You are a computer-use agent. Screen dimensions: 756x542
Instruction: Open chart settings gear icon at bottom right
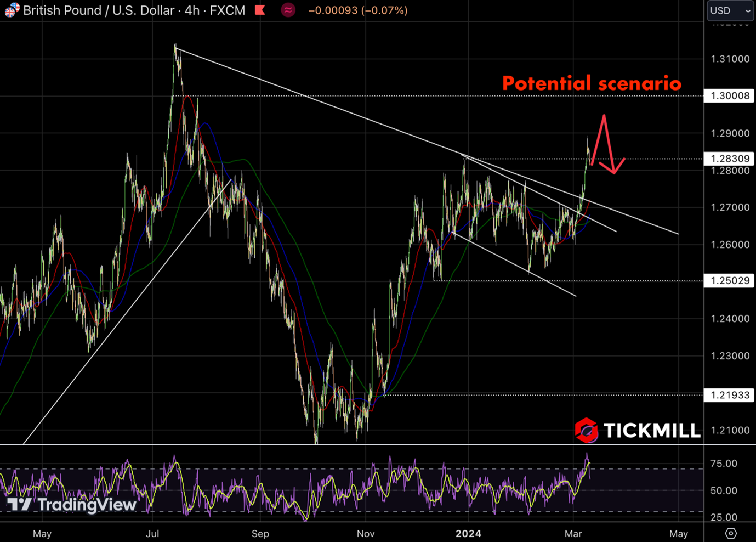point(730,533)
